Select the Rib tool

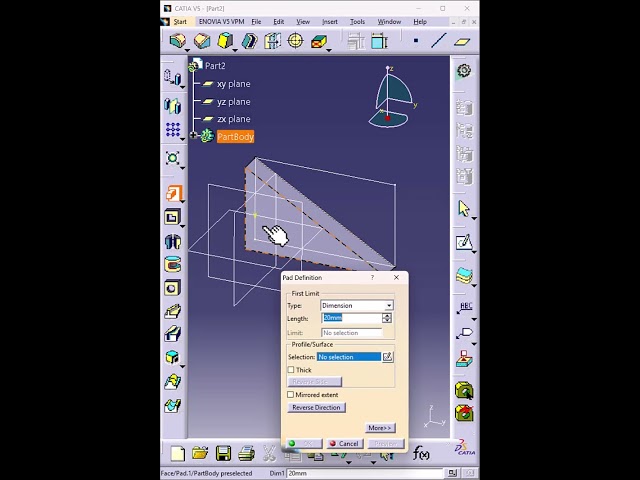click(173, 311)
